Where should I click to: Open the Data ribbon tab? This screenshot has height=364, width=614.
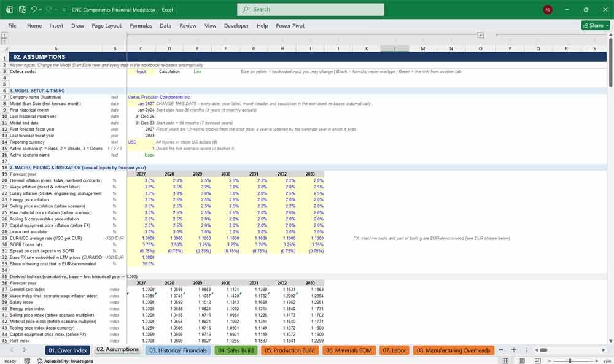click(x=165, y=25)
